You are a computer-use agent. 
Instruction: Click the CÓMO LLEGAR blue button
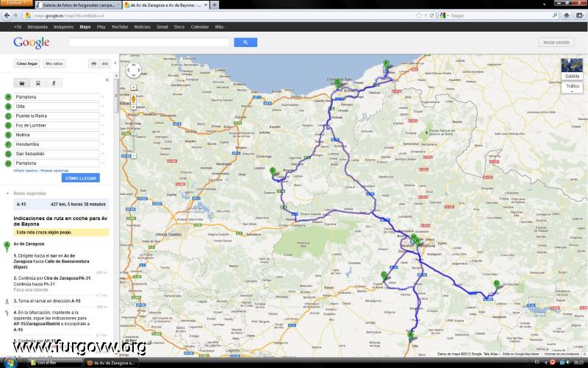[81, 178]
